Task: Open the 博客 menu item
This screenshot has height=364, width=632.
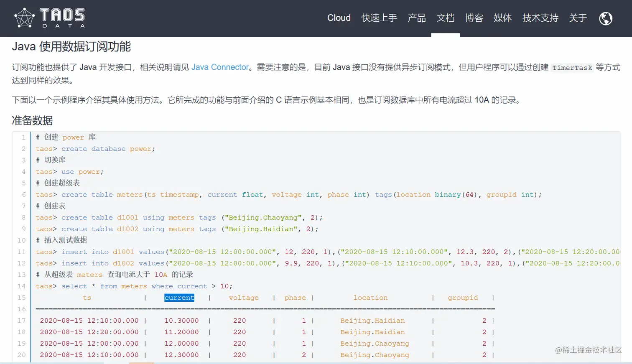Action: pyautogui.click(x=474, y=18)
